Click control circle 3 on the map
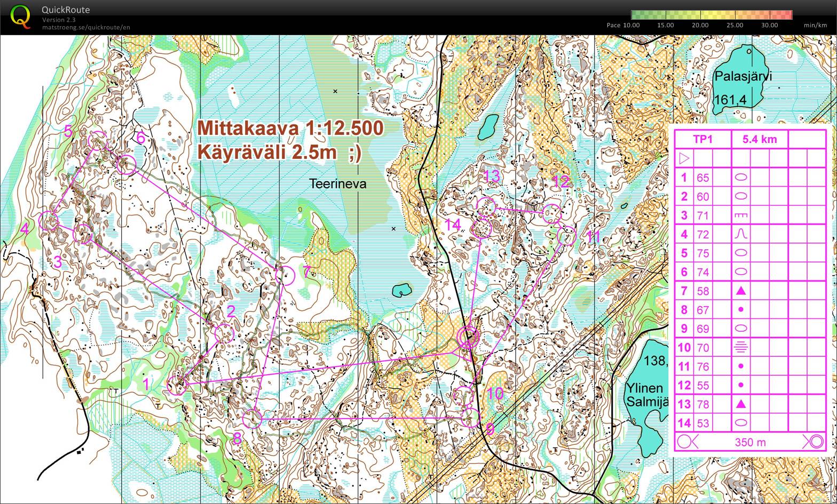The width and height of the screenshot is (837, 504). tap(83, 234)
